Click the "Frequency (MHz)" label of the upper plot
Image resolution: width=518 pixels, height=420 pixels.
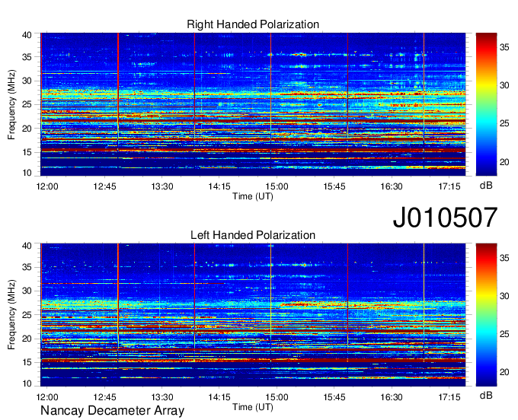click(x=11, y=104)
